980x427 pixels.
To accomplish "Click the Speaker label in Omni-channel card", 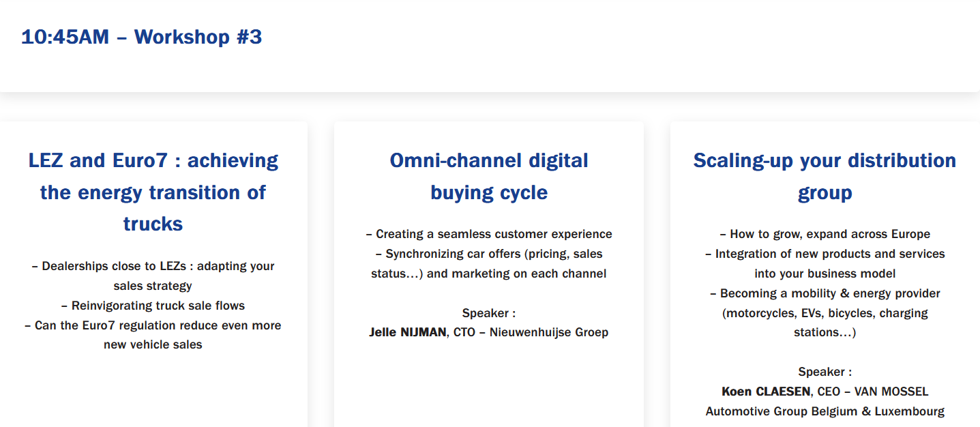I will point(488,313).
